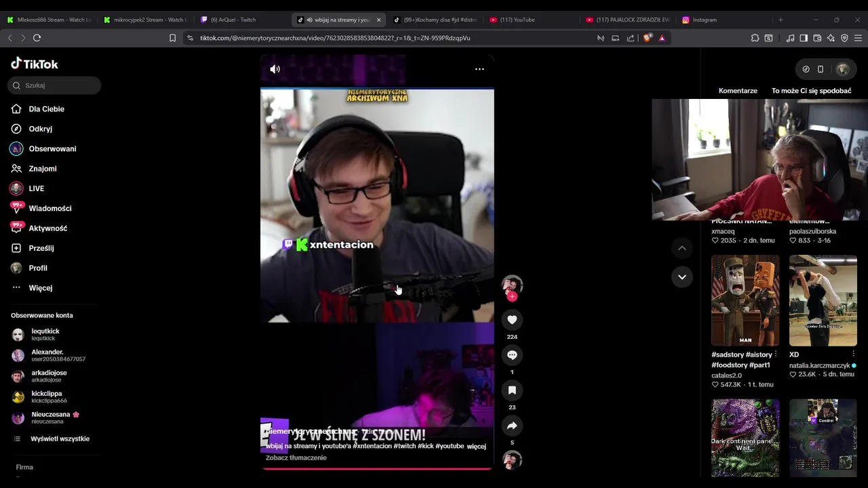Open the sound avatar below share count

coord(512,460)
